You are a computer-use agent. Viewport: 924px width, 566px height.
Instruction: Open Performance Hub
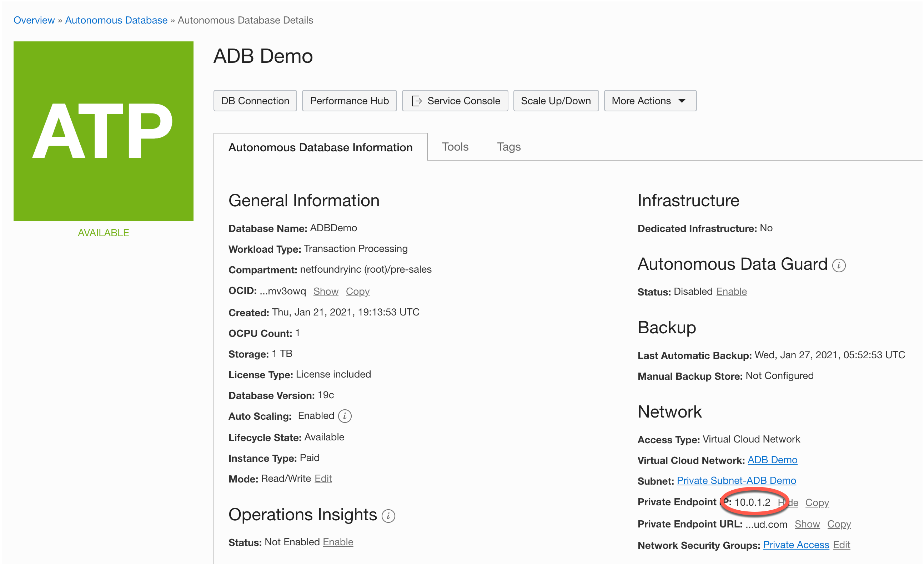click(350, 101)
